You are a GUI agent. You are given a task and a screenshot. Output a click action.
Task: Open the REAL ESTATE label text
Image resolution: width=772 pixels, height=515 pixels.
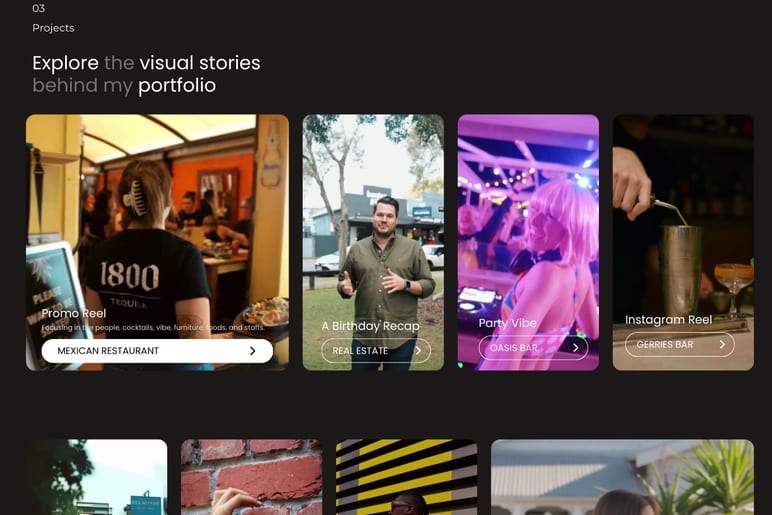tap(360, 351)
